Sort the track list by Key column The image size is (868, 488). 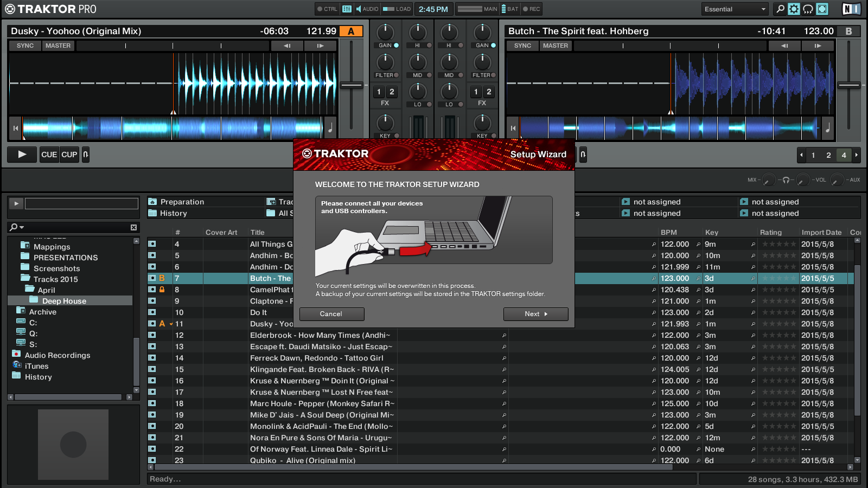[x=712, y=232]
